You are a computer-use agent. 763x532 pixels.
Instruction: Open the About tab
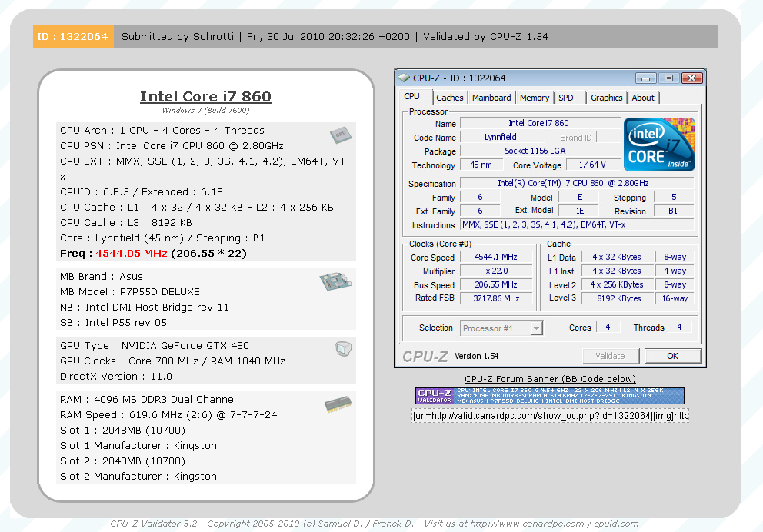[x=643, y=98]
